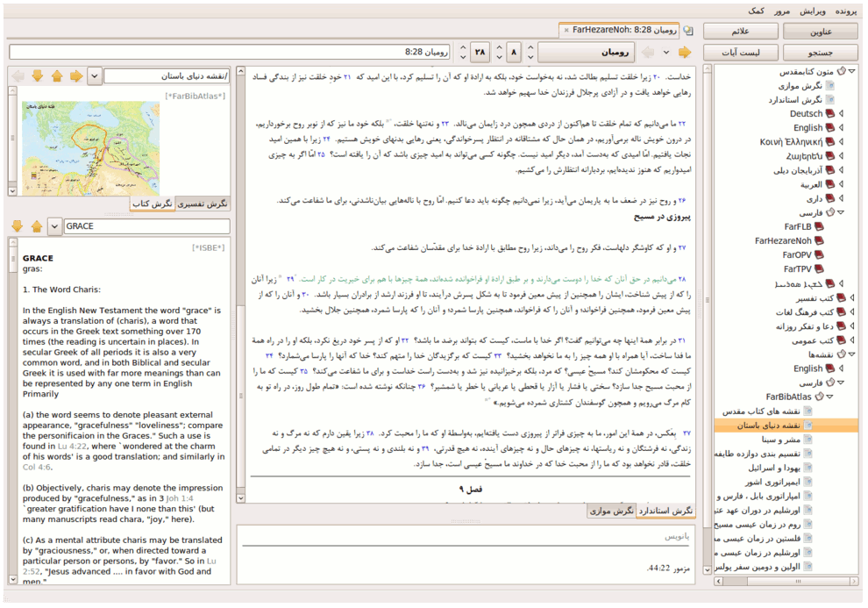Click the orange forward history arrow next to رومیان
This screenshot has height=608, width=868.
[x=685, y=53]
